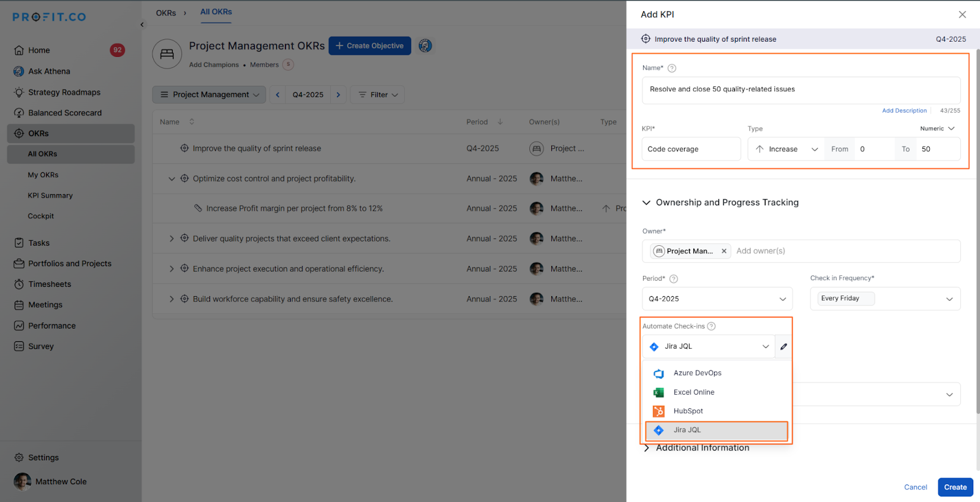The height and width of the screenshot is (502, 980).
Task: Sort the Name column
Action: pos(192,121)
